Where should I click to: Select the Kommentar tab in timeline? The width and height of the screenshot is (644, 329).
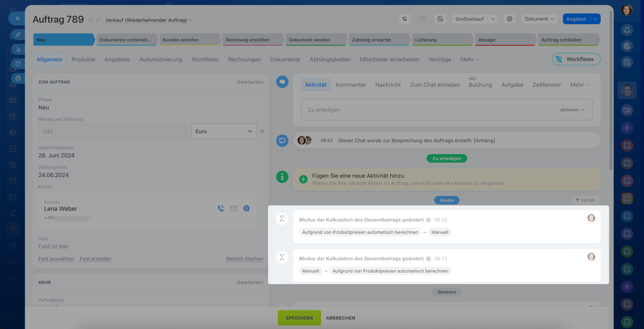(351, 85)
